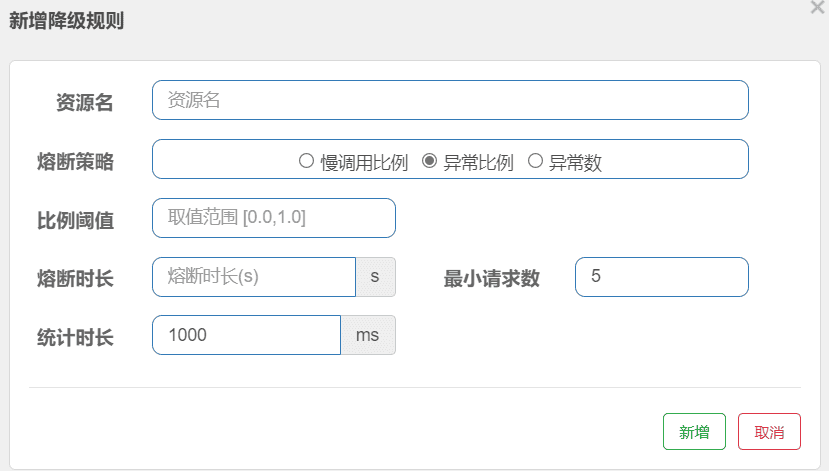
Task: Click the 比例阈值 label text
Action: tap(75, 221)
